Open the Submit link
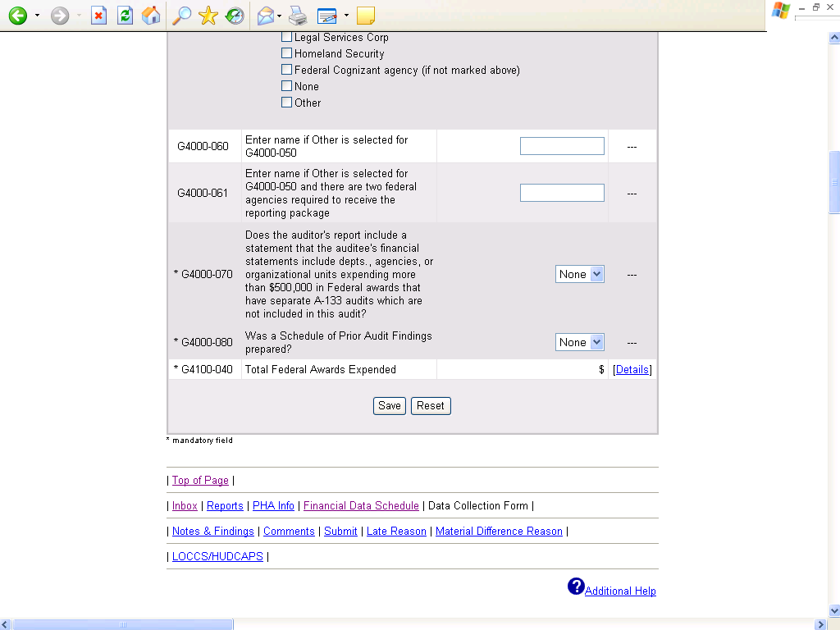Screen dimensions: 840x630 (x=340, y=532)
